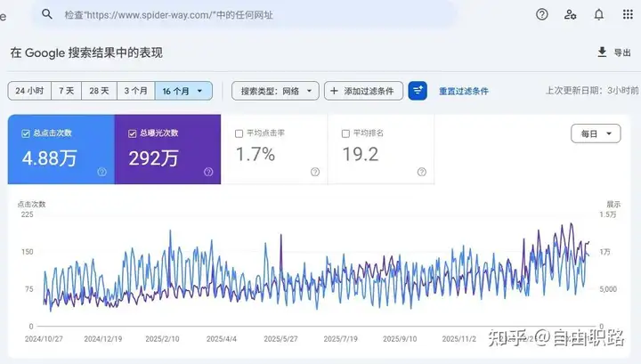This screenshot has height=364, width=641.
Task: Click into the URL inspection search field
Action: pos(245,15)
